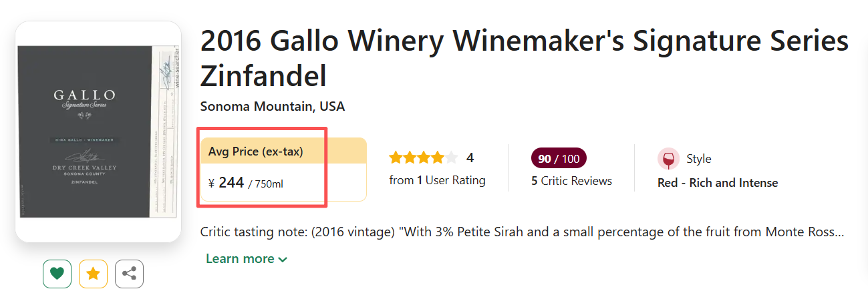This screenshot has width=868, height=293.
Task: Expand the Learn more chevron arrow
Action: pyautogui.click(x=283, y=260)
